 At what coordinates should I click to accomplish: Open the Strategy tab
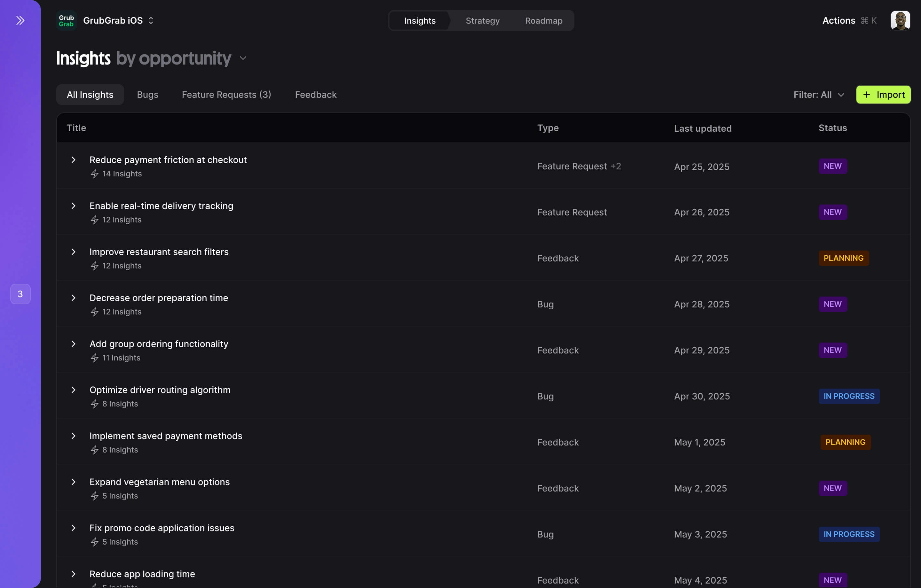point(482,21)
